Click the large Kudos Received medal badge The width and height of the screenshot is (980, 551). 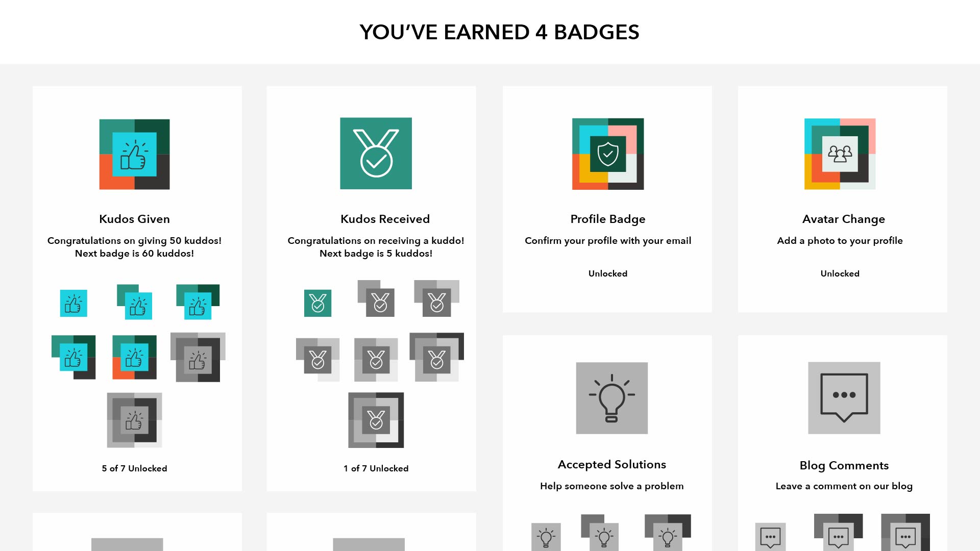(x=376, y=154)
